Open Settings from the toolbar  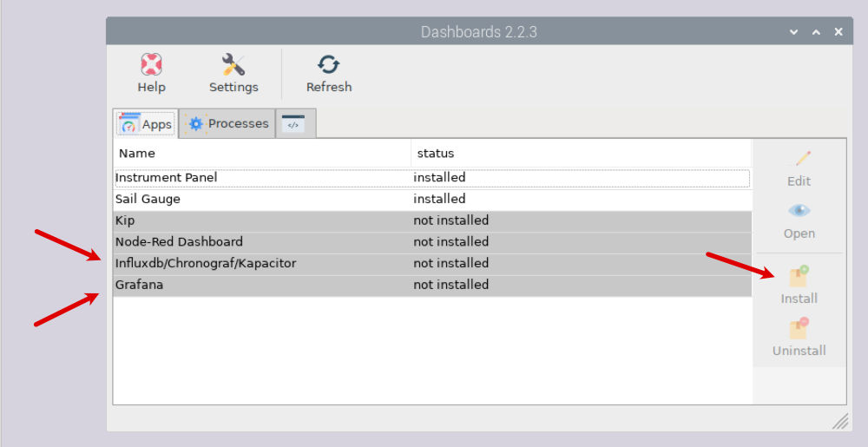(233, 65)
